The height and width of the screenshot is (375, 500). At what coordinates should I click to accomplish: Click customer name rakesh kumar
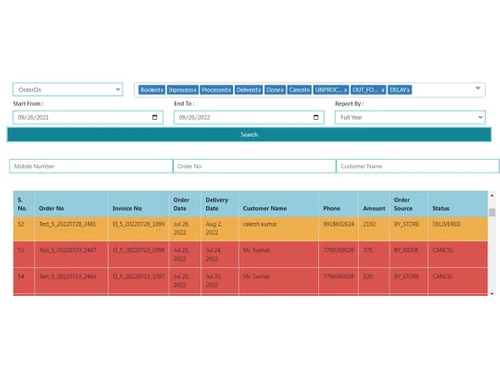[260, 224]
